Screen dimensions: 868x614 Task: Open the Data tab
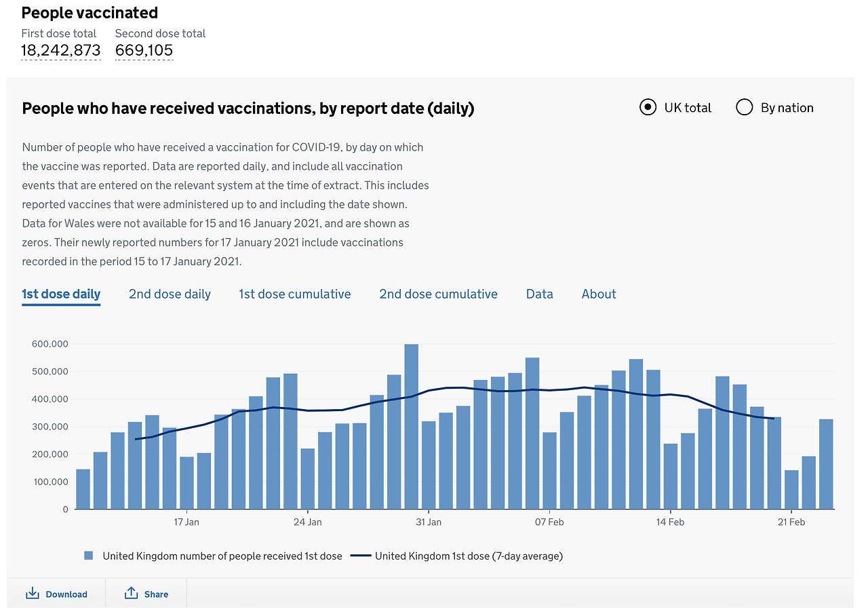click(540, 294)
